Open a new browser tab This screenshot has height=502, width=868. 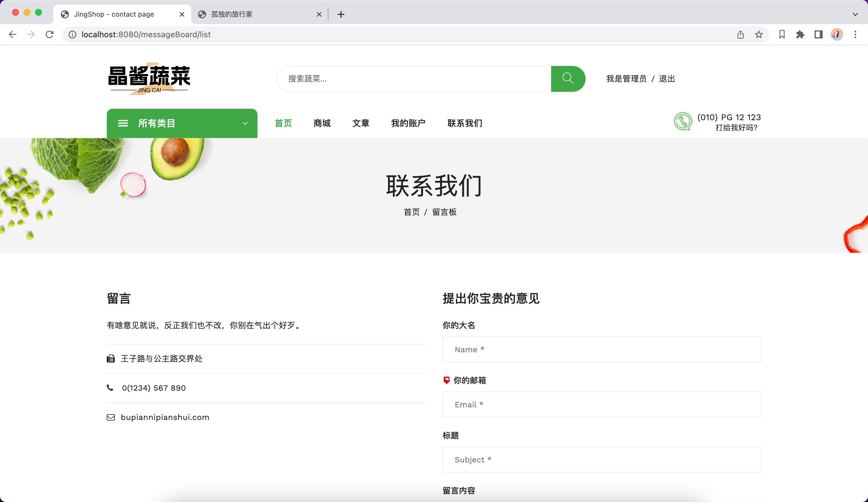tap(341, 14)
